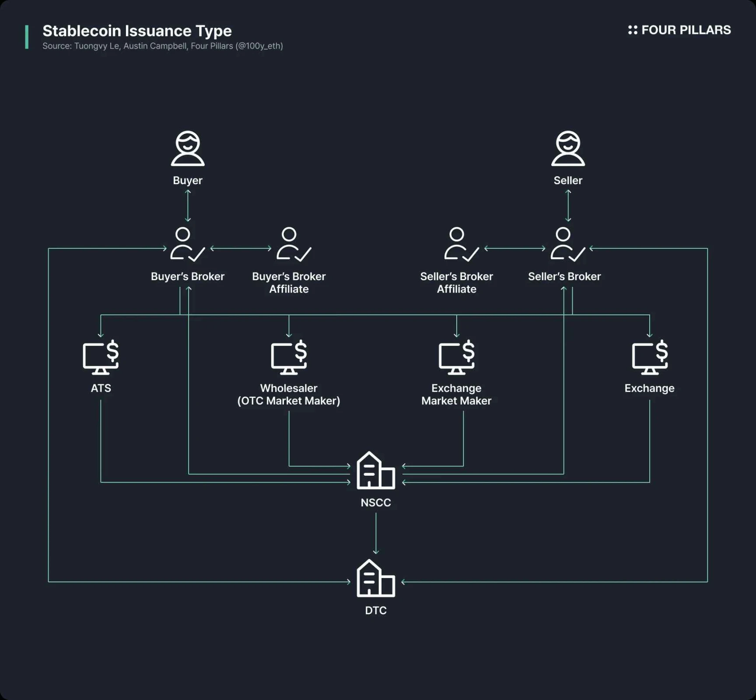Image resolution: width=756 pixels, height=700 pixels.
Task: Click the arrow between Seller and Seller's Broker
Action: 568,205
